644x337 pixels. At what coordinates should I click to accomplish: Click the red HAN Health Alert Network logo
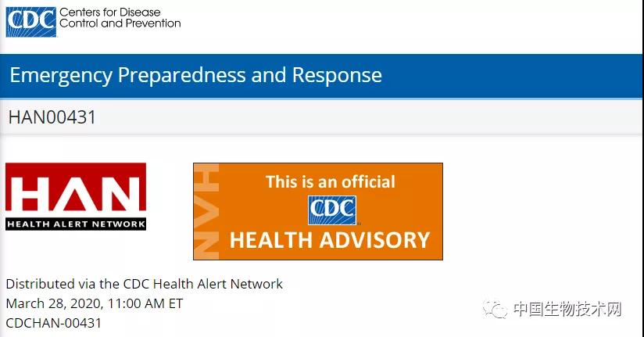click(x=76, y=196)
